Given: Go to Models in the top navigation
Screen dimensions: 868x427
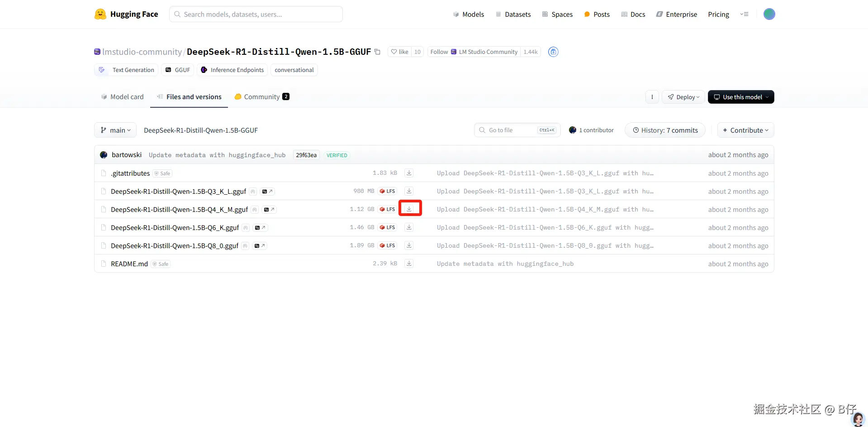Looking at the screenshot, I should pos(468,14).
